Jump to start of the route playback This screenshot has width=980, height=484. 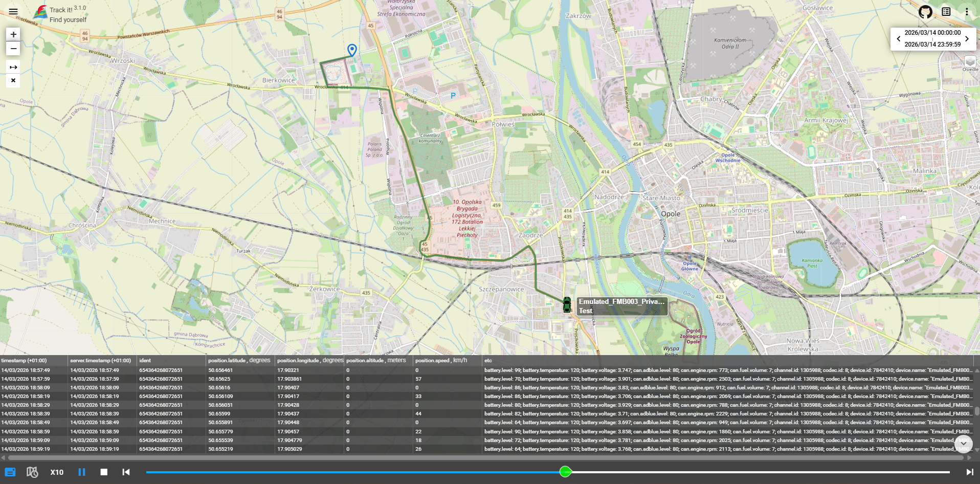pyautogui.click(x=126, y=472)
